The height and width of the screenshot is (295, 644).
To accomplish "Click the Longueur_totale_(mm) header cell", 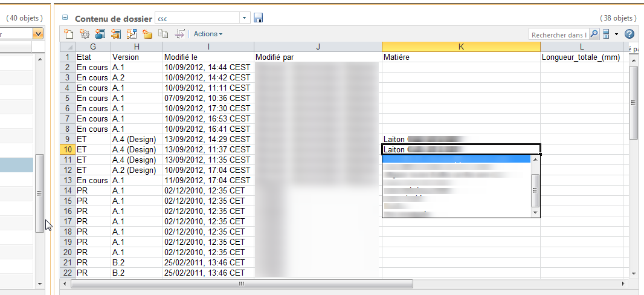I will click(582, 57).
